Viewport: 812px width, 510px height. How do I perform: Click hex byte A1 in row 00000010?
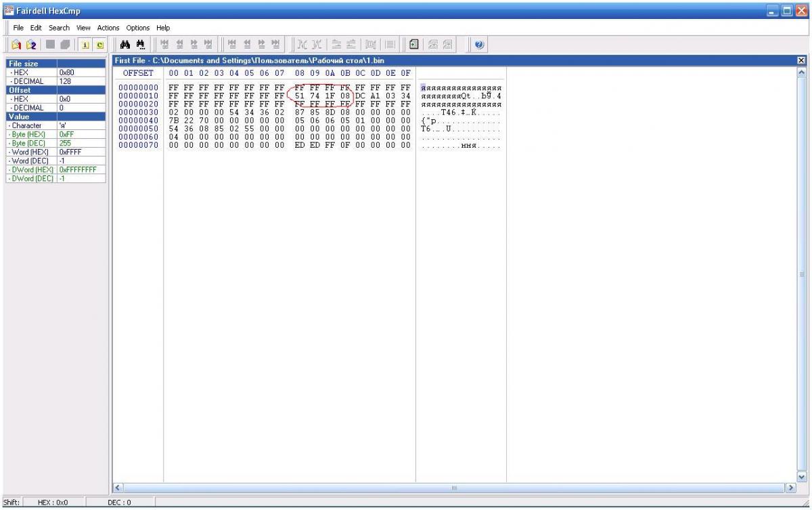click(x=376, y=96)
